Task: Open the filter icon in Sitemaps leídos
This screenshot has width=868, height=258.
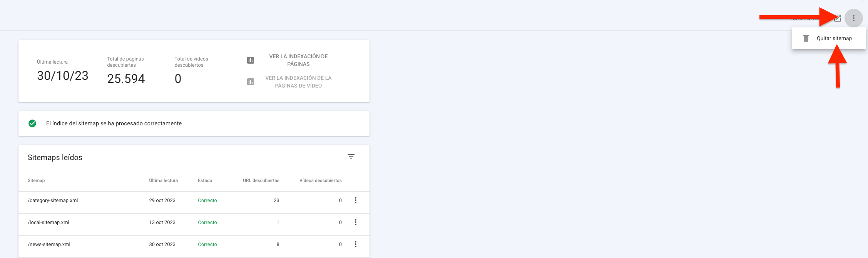Action: (x=351, y=156)
